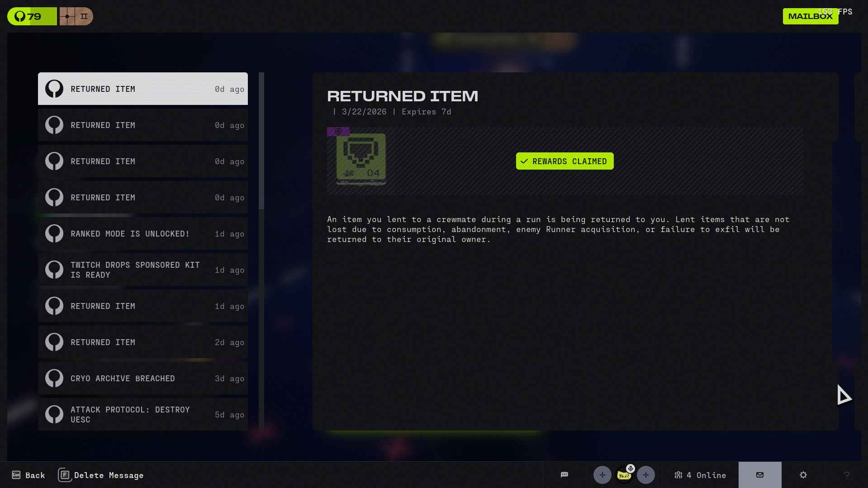Click the bronze rank II badge
This screenshot has width=868, height=488.
point(76,16)
